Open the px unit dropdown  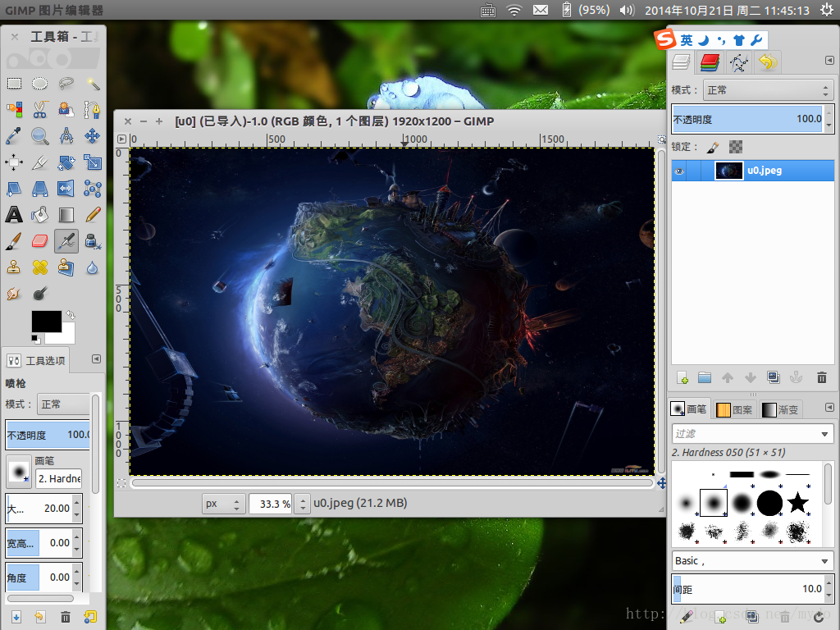tap(223, 504)
